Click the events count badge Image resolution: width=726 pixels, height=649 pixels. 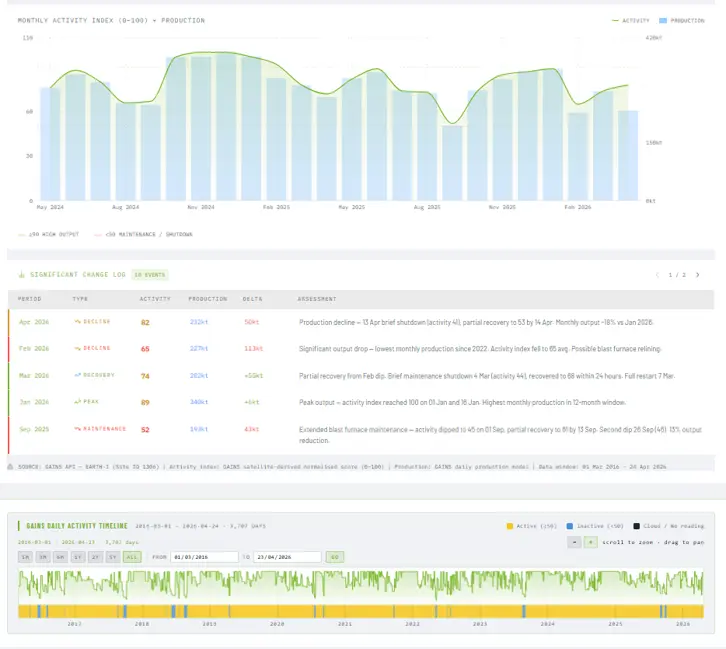(150, 275)
